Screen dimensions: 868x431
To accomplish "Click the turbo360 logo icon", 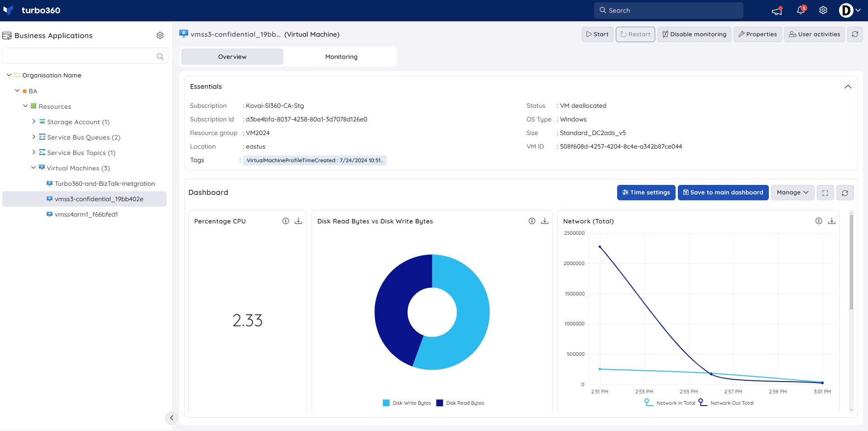I will tap(8, 10).
